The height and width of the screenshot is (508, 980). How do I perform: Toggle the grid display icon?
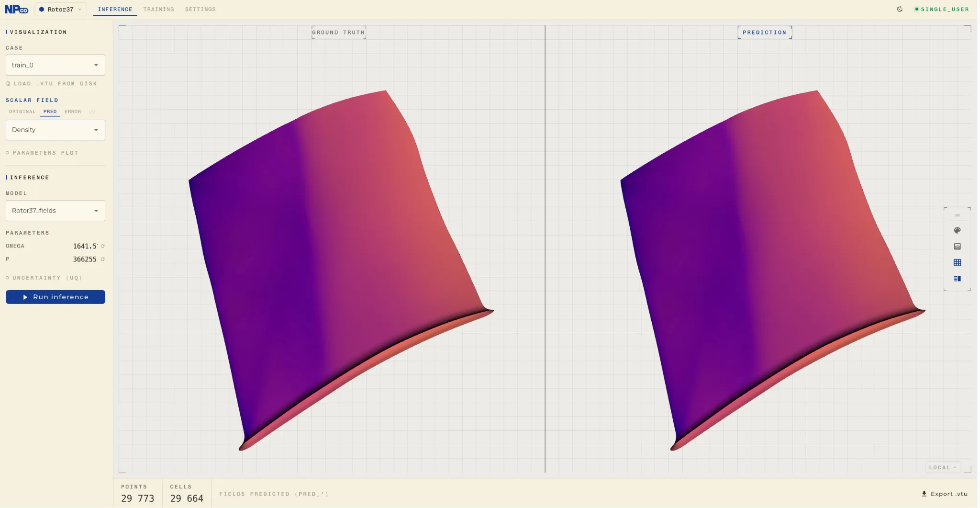click(958, 262)
